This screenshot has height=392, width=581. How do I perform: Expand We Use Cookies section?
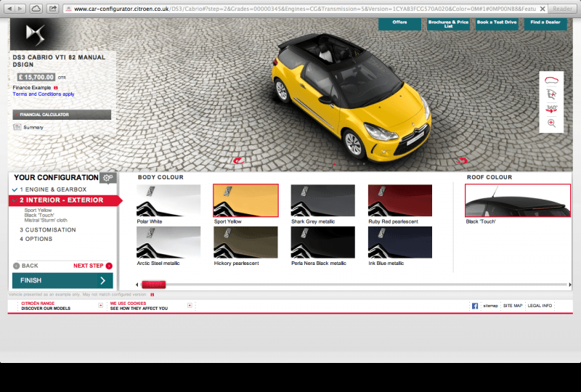tap(190, 306)
